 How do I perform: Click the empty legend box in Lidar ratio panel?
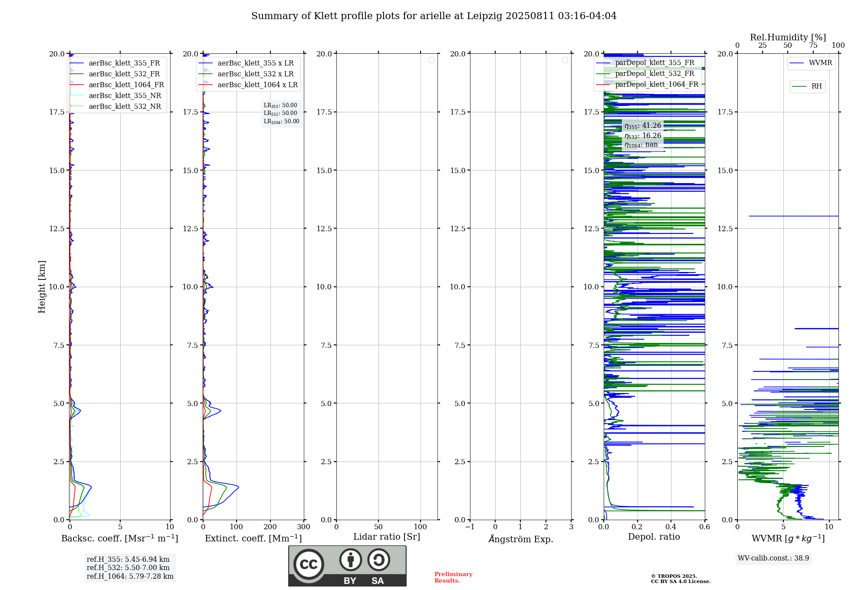[431, 60]
